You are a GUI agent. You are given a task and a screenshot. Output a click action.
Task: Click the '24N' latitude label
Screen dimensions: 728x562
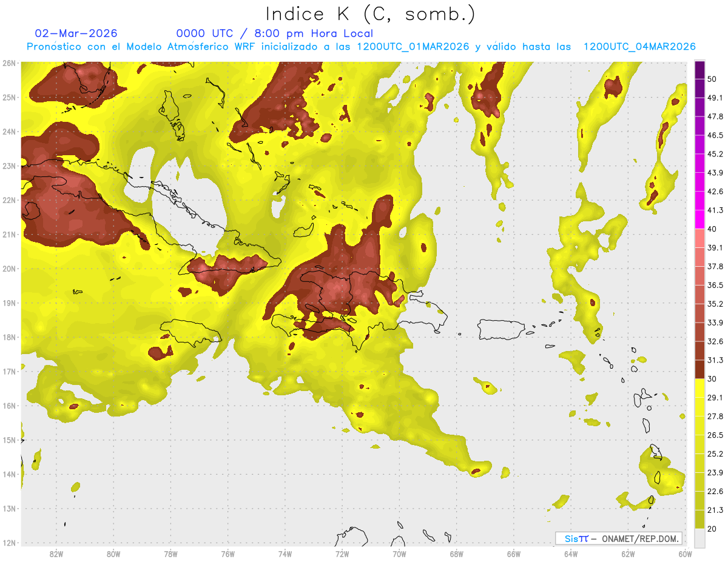pos(9,132)
